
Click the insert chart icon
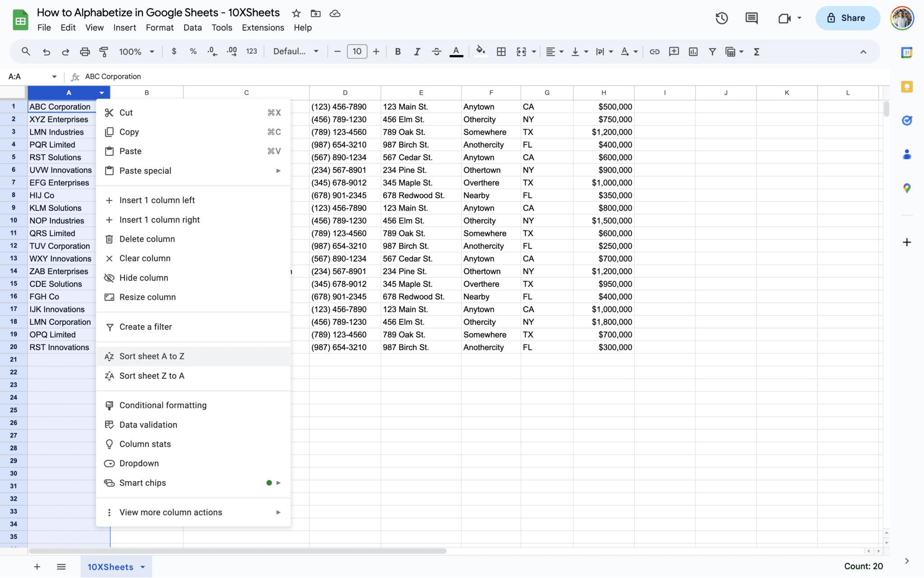693,51
